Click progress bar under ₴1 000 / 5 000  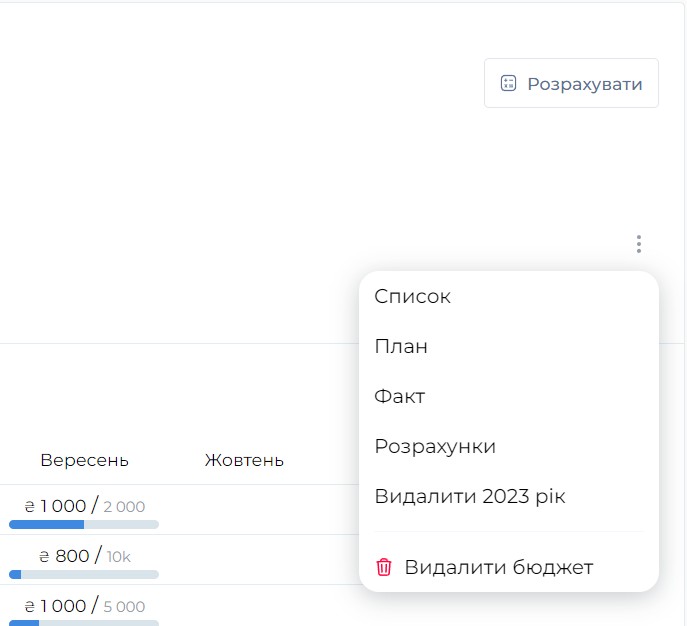(84, 622)
